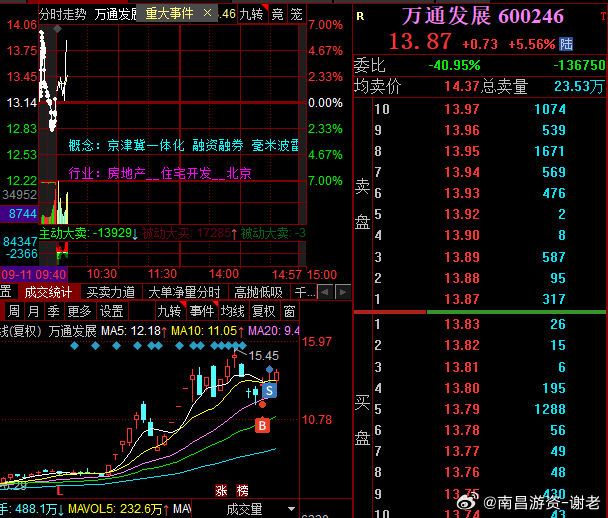
Task: Click the red B buy signal marker
Action: click(x=263, y=426)
